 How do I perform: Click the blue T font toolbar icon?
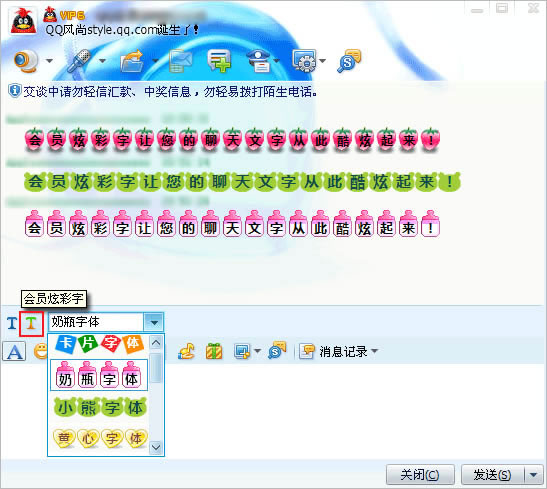12,324
